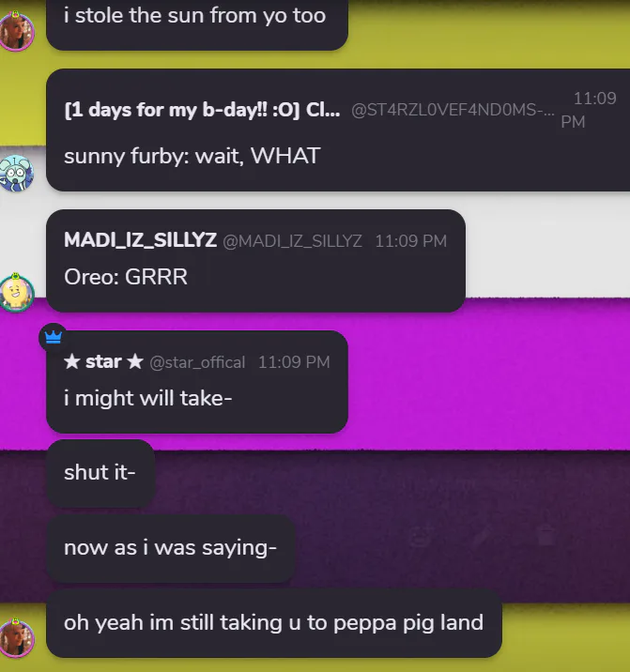Select the 'now as i was saying-' message
This screenshot has width=630, height=672.
170,548
